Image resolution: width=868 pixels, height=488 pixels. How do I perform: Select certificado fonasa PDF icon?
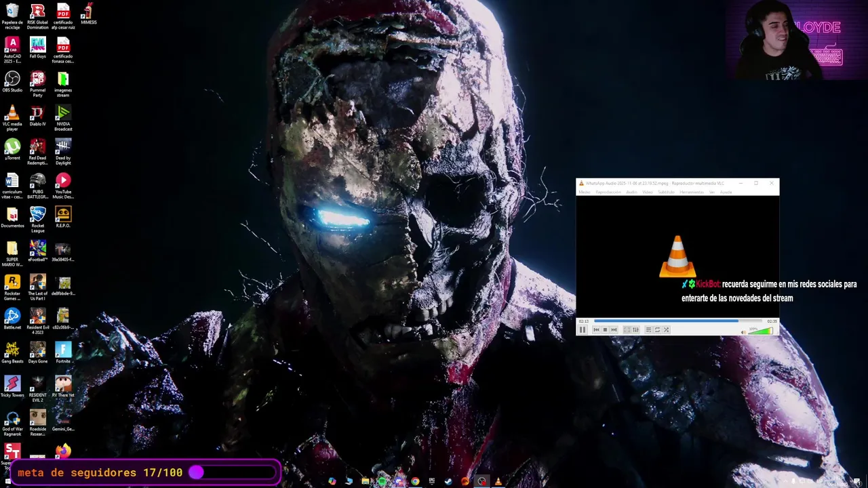63,50
